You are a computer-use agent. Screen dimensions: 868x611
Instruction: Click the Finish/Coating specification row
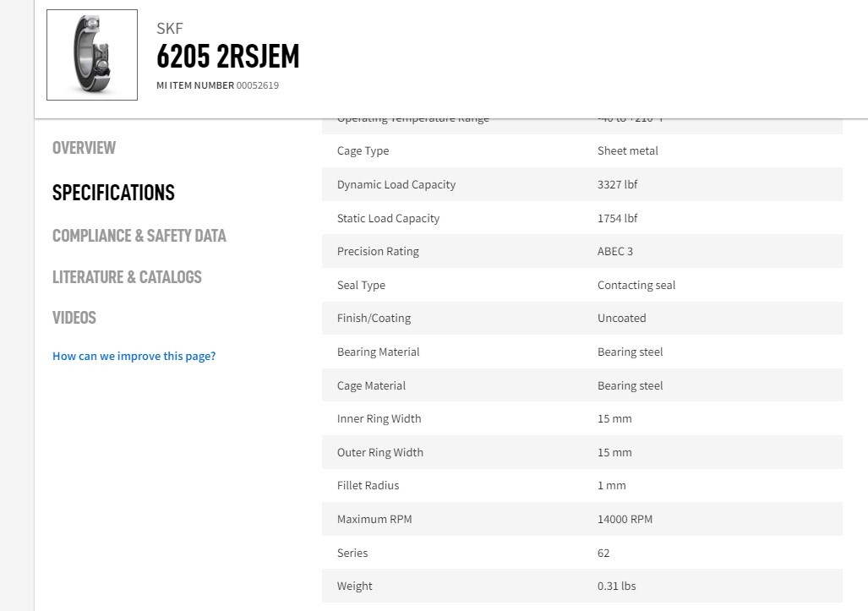pyautogui.click(x=581, y=319)
